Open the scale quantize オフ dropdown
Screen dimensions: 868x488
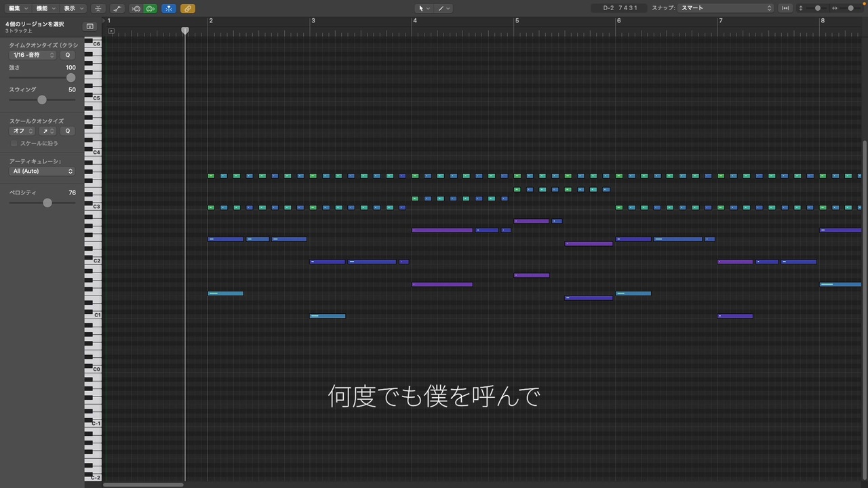22,131
